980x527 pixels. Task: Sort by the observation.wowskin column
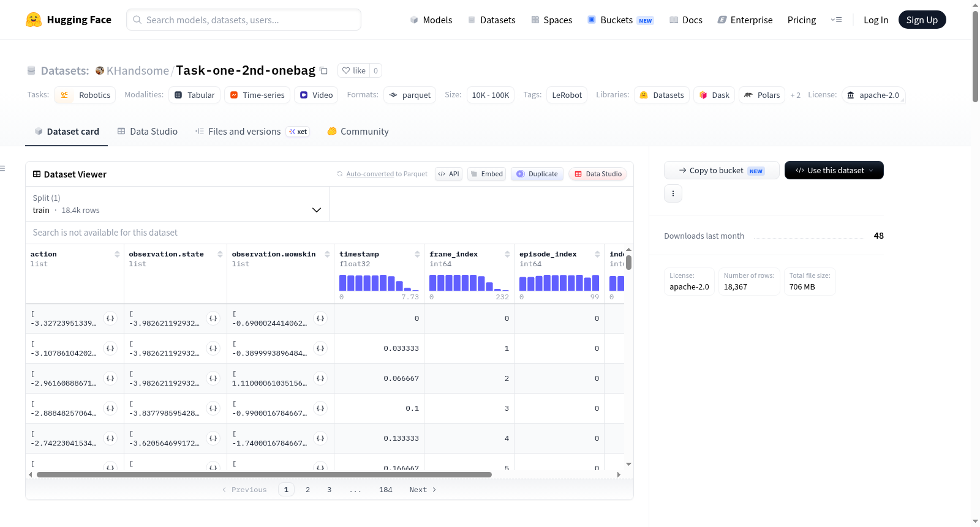(x=327, y=254)
